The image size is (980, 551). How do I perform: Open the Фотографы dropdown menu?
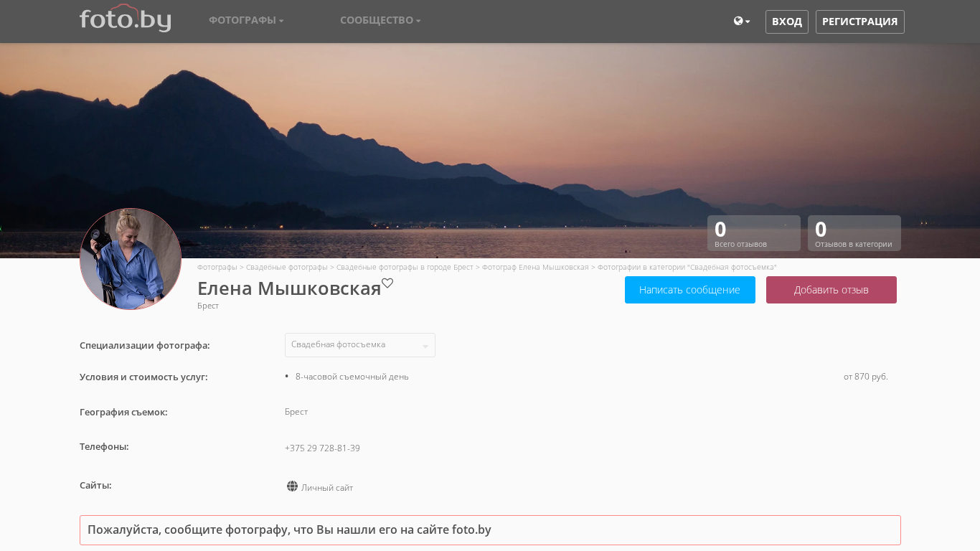coord(246,20)
